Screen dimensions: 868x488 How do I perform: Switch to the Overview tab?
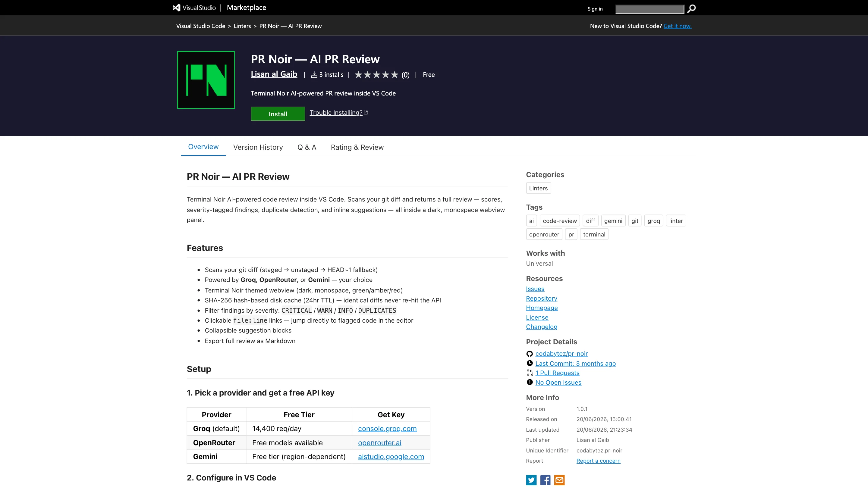(x=203, y=147)
